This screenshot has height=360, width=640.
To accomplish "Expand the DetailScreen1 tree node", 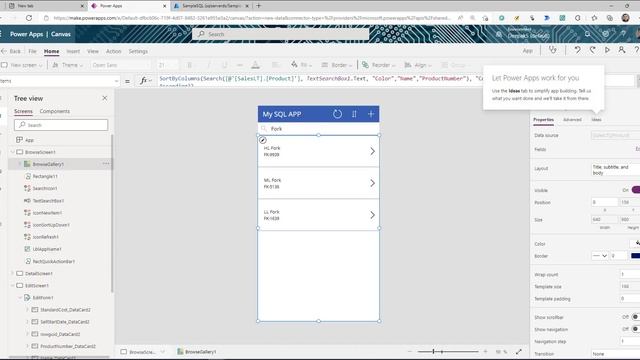I will pos(13,273).
